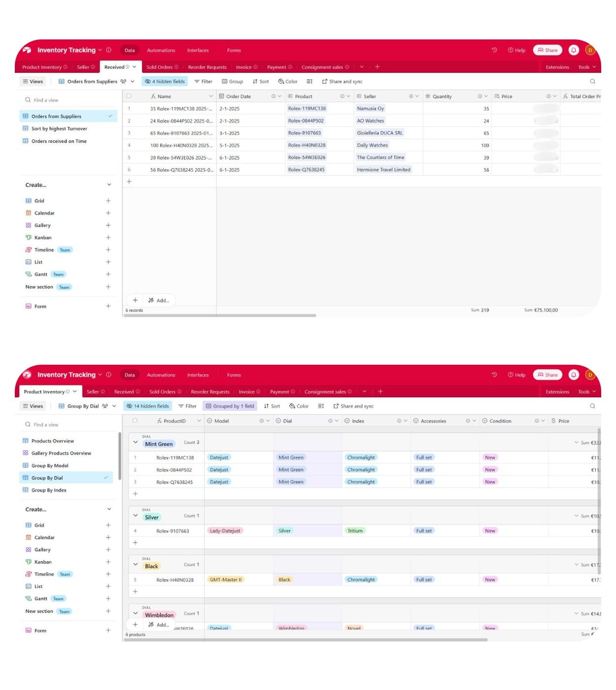Viewport: 616px width, 690px height.
Task: Add a record under the Rolex-9107663 row
Action: [x=135, y=543]
